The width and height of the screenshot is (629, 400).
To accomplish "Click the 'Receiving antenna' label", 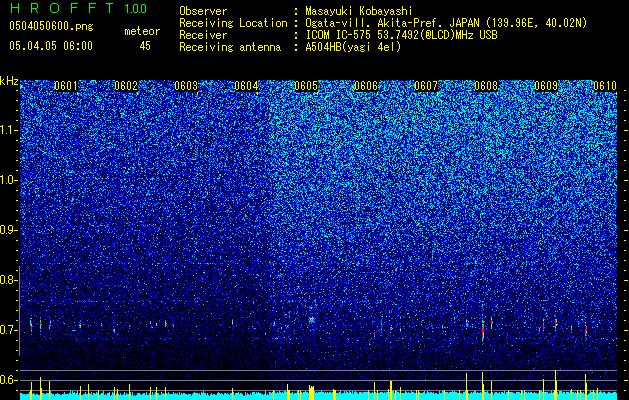I will (x=230, y=47).
